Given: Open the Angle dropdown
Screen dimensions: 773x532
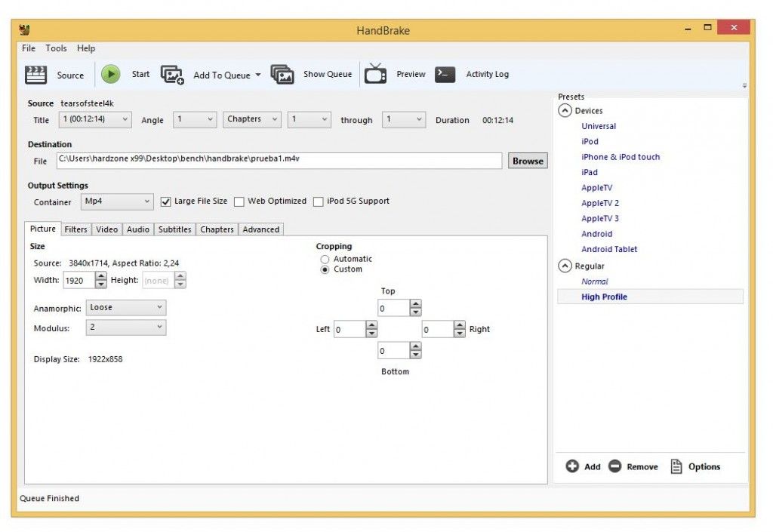Looking at the screenshot, I should 195,119.
